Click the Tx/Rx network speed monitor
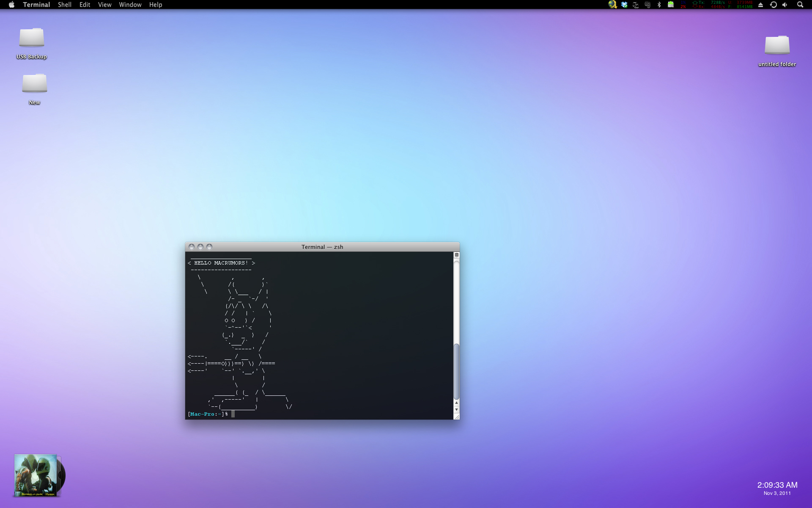Image resolution: width=812 pixels, height=508 pixels. point(708,5)
